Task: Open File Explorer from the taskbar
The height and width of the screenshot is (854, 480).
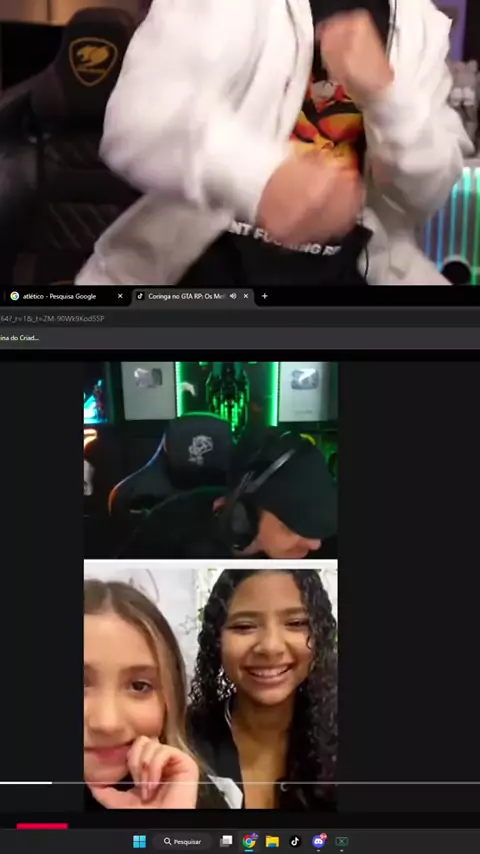Action: [272, 841]
